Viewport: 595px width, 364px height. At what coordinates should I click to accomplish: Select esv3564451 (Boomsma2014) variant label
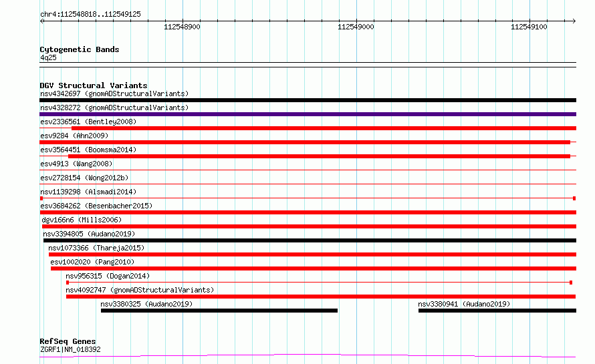point(88,150)
